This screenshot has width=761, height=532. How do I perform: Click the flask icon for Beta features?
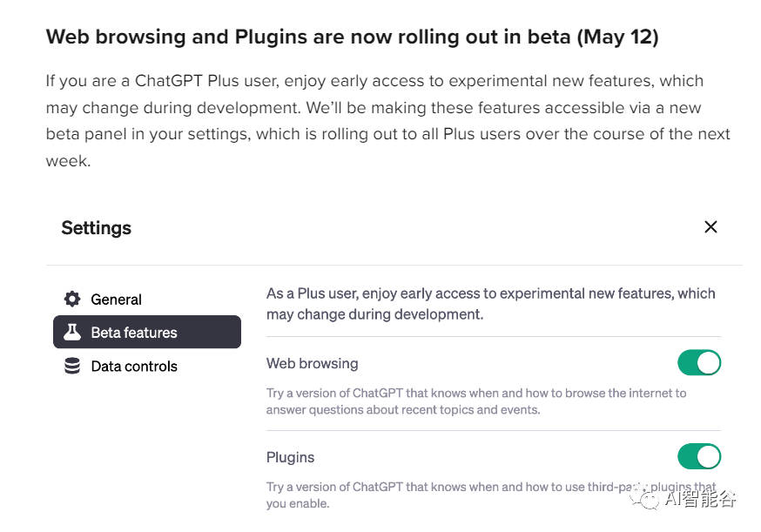(72, 333)
